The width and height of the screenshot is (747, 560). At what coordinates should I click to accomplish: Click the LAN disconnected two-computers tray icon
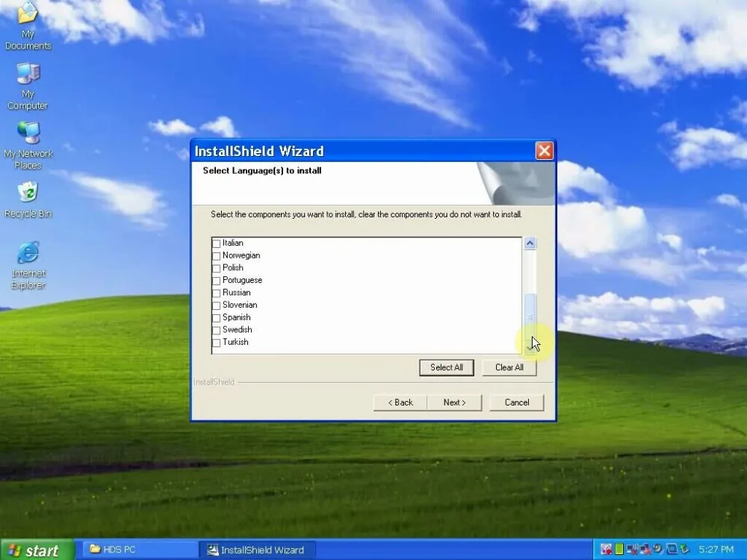tap(645, 549)
